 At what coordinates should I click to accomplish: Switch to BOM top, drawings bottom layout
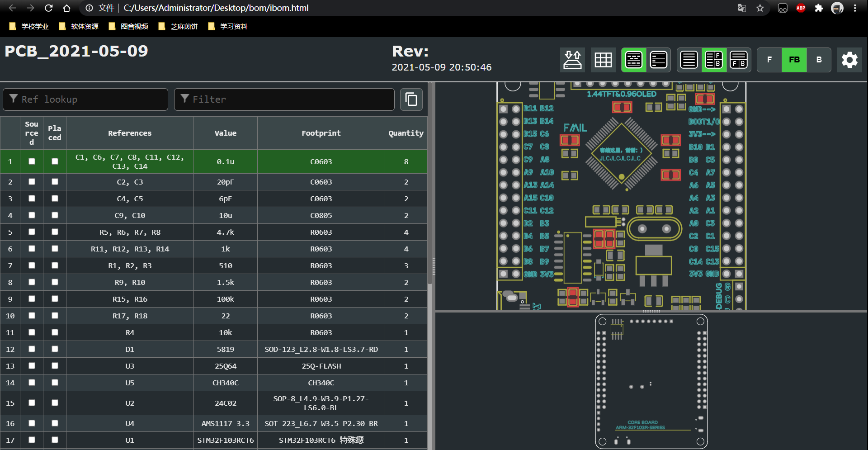point(739,60)
